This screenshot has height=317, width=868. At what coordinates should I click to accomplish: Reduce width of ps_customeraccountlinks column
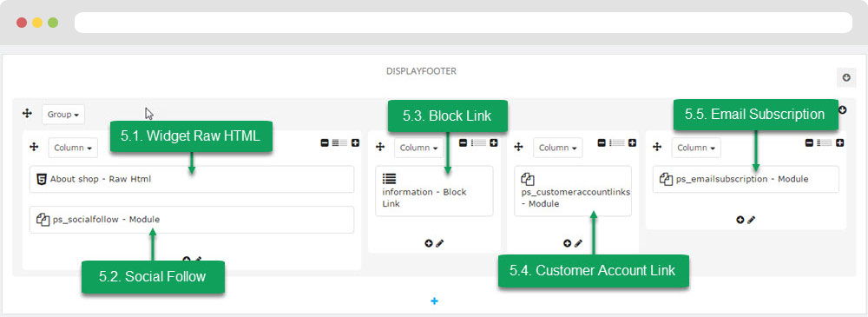[x=602, y=142]
